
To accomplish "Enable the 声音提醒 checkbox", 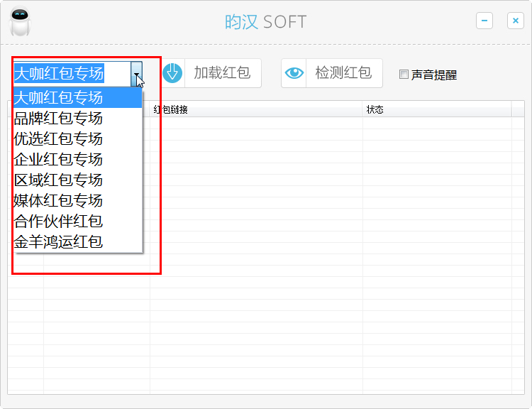I will pyautogui.click(x=404, y=75).
